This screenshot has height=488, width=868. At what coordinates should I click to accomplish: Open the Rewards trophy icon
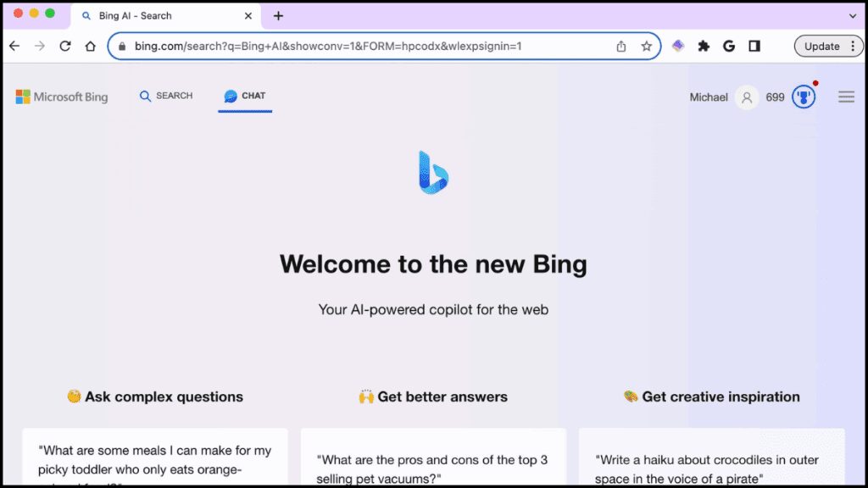coord(804,97)
